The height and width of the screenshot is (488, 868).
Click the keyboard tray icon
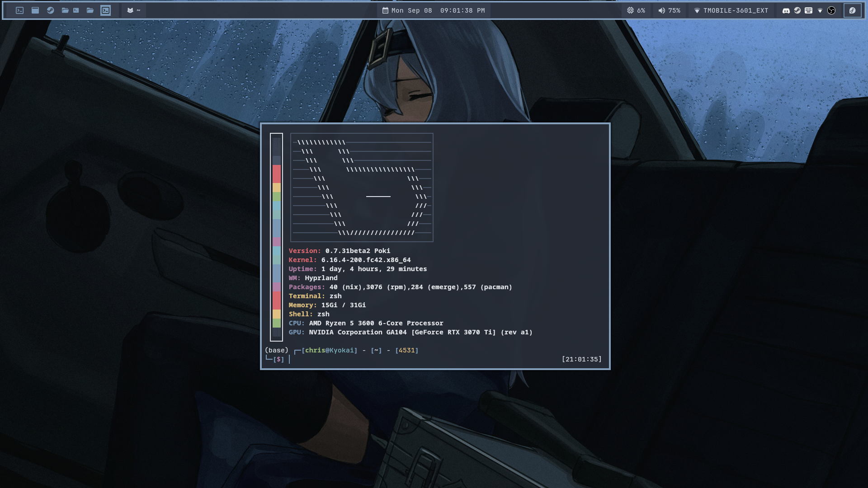[x=809, y=10]
